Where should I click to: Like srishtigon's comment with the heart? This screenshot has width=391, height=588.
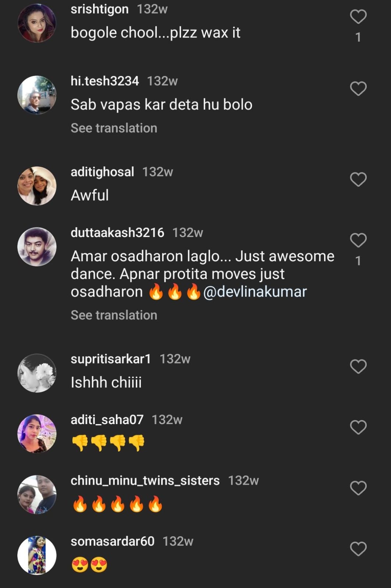click(x=358, y=17)
